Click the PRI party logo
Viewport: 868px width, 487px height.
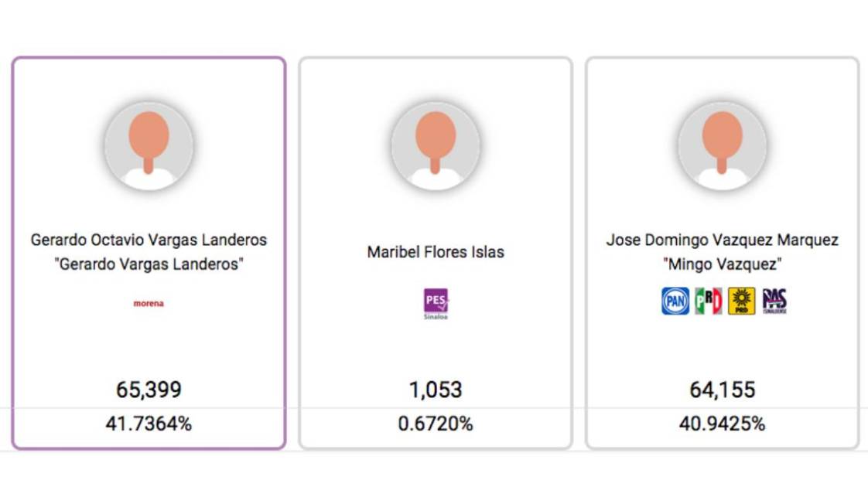[x=708, y=301]
